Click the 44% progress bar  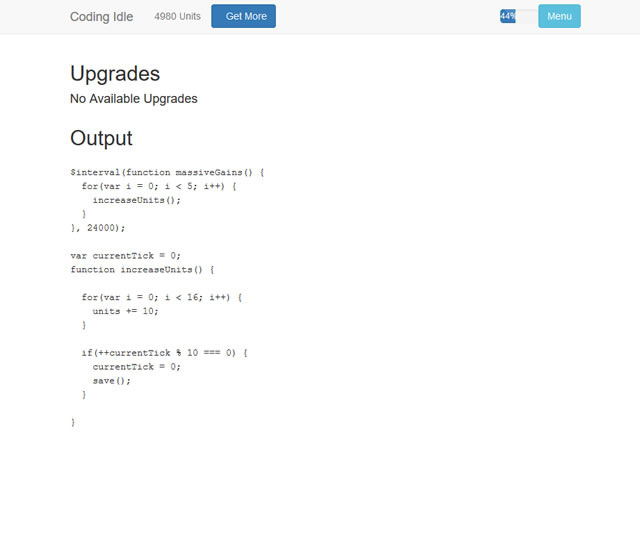[x=518, y=16]
